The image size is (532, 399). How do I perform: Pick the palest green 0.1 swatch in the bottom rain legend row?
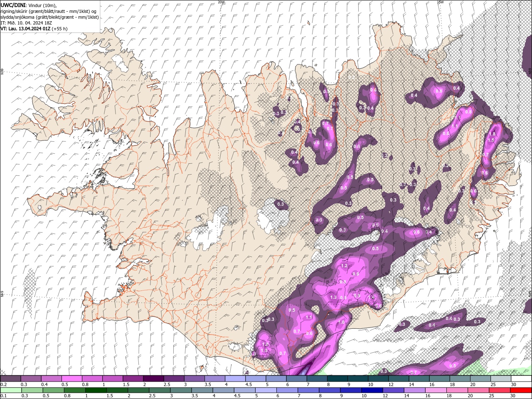click(x=11, y=390)
